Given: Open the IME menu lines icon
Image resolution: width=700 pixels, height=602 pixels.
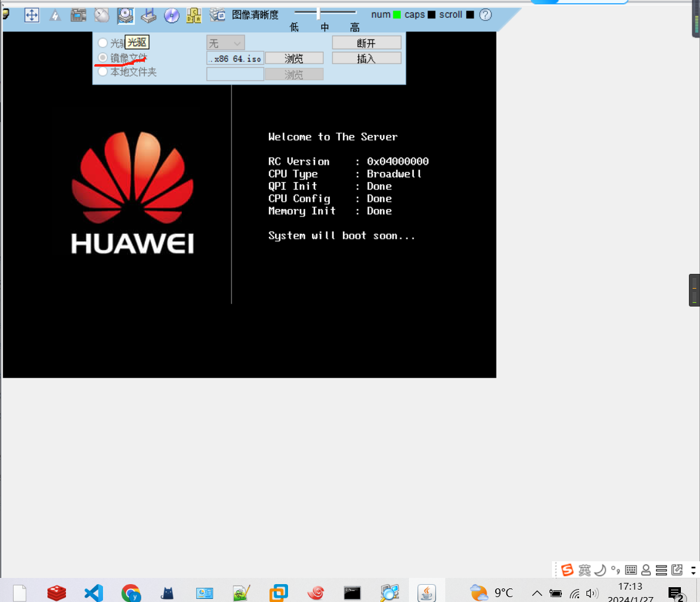Looking at the screenshot, I should pos(661,571).
